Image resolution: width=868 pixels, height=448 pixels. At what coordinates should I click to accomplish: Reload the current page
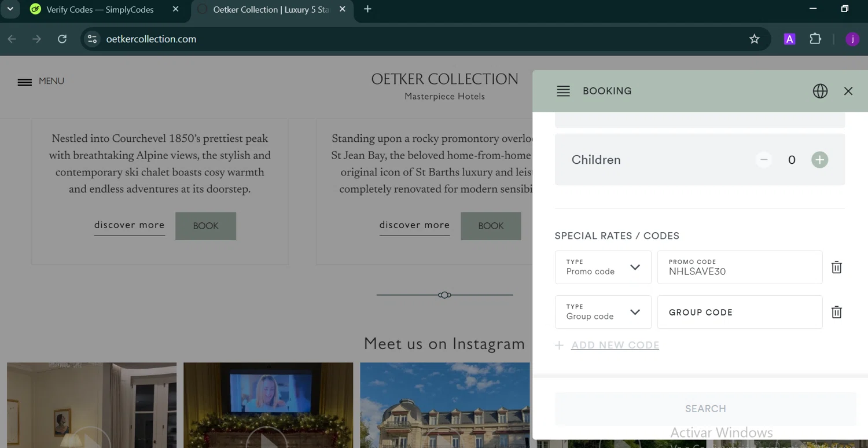62,39
